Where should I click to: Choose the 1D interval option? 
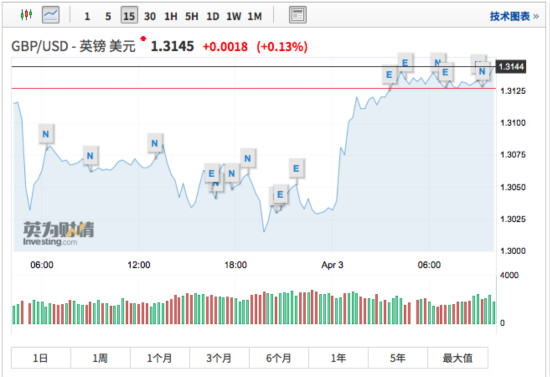[213, 16]
